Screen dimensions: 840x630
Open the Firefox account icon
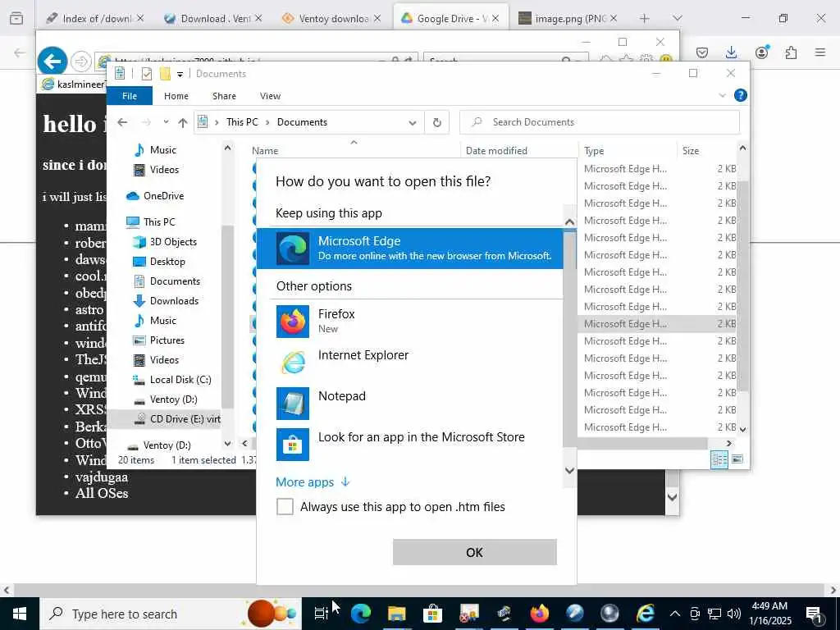[x=761, y=52]
